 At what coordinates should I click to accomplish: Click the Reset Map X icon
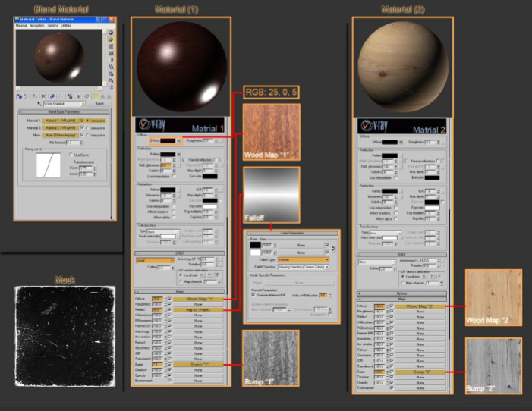[43, 96]
